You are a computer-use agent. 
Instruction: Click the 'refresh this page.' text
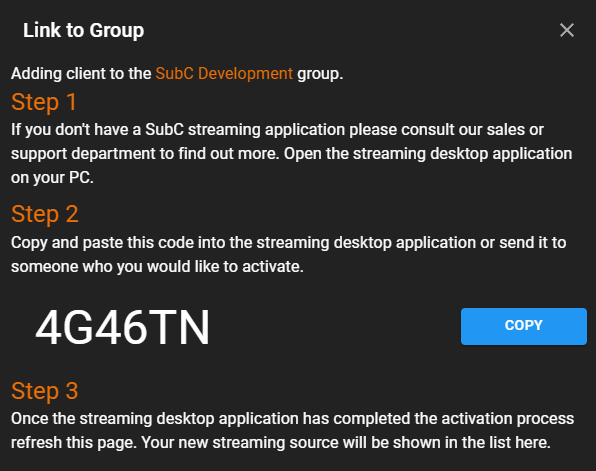tap(74, 442)
